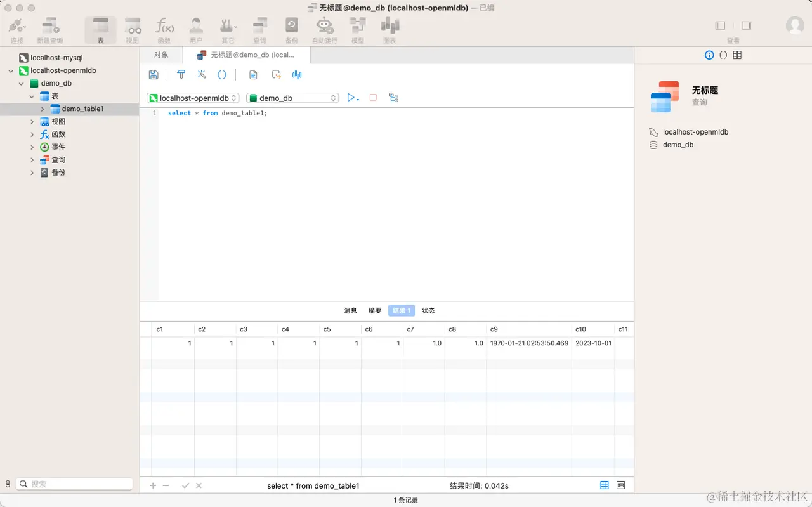Viewport: 812px width, 507px height.
Task: Expand the 事件 (Events) tree node
Action: click(32, 147)
